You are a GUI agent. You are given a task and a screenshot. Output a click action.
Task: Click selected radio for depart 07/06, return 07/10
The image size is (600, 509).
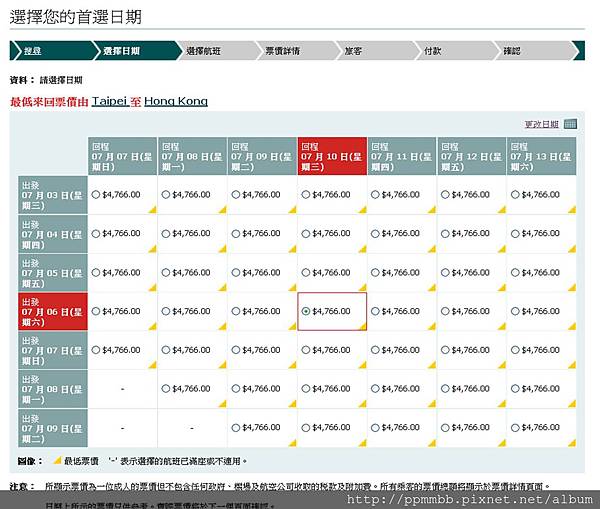click(x=306, y=312)
